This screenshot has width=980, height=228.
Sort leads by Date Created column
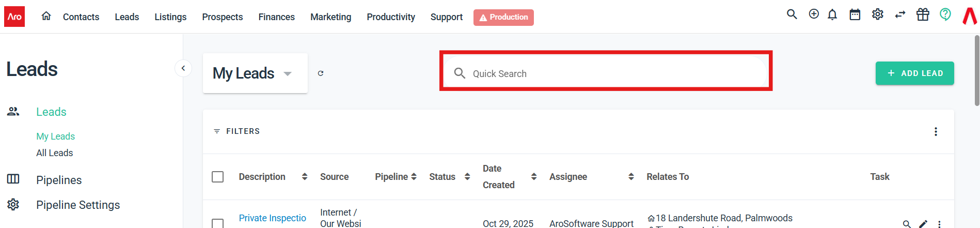tap(533, 177)
